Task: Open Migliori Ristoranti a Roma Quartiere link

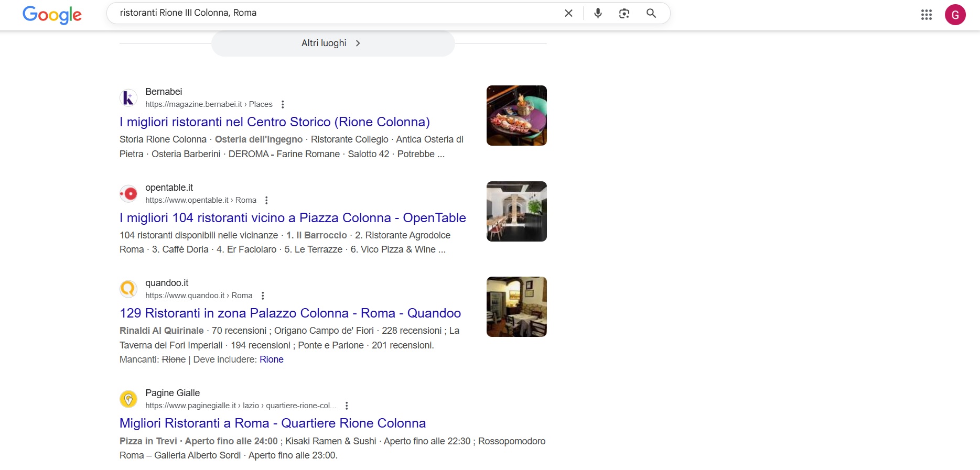Action: click(x=273, y=423)
